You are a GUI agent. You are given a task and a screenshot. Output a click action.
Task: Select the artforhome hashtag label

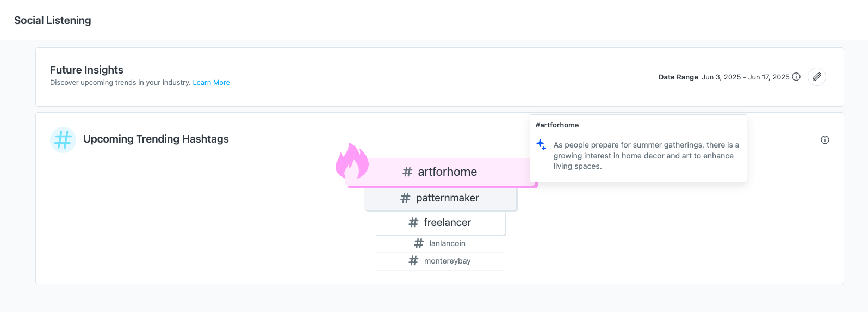pos(447,172)
